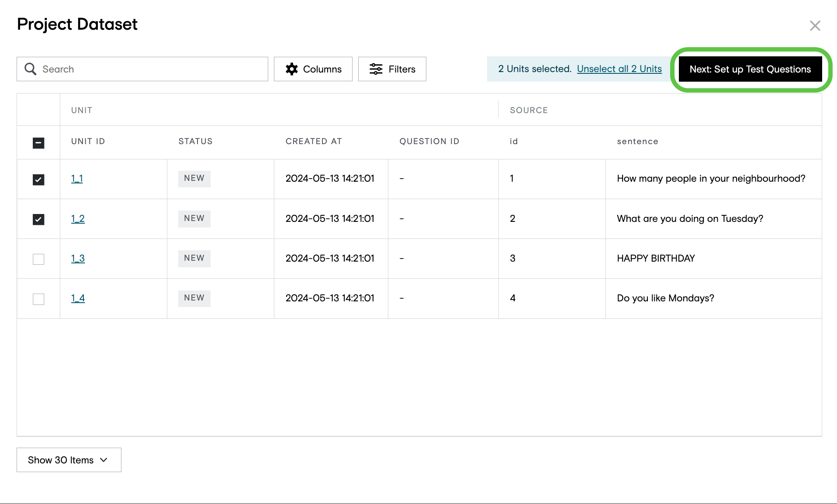
Task: Click the created-at timestamp for unit 1_4
Action: pos(330,298)
